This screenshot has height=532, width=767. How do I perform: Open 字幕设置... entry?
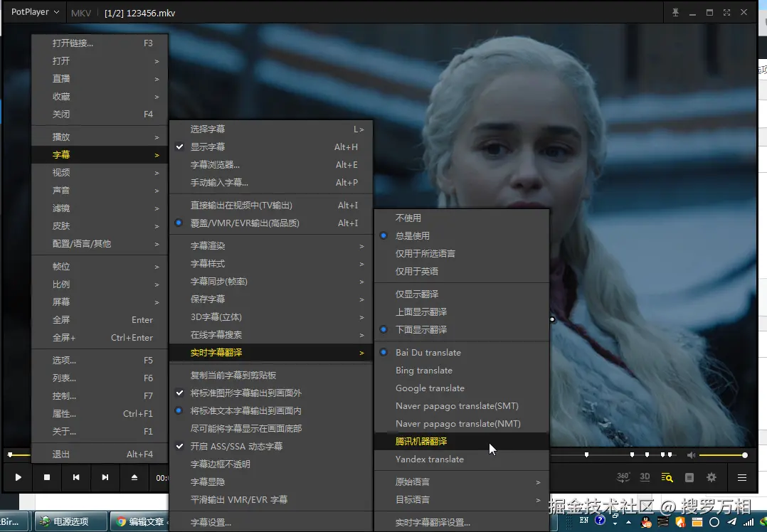(271, 522)
